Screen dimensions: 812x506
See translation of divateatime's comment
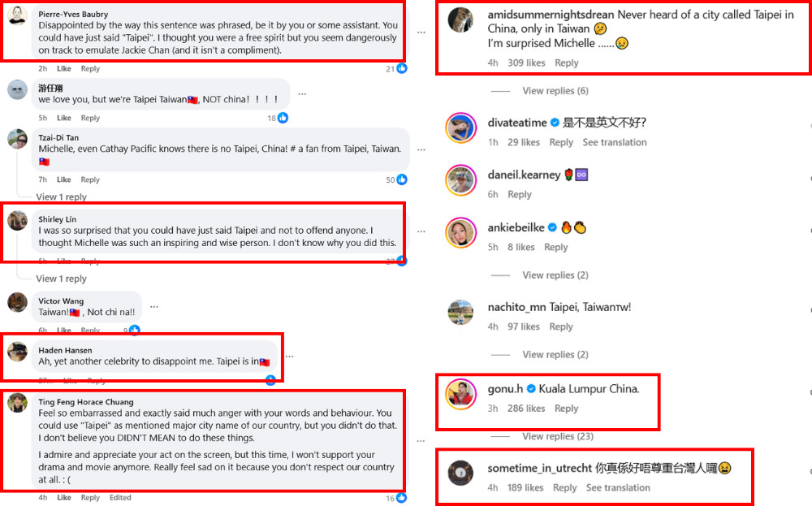click(615, 142)
